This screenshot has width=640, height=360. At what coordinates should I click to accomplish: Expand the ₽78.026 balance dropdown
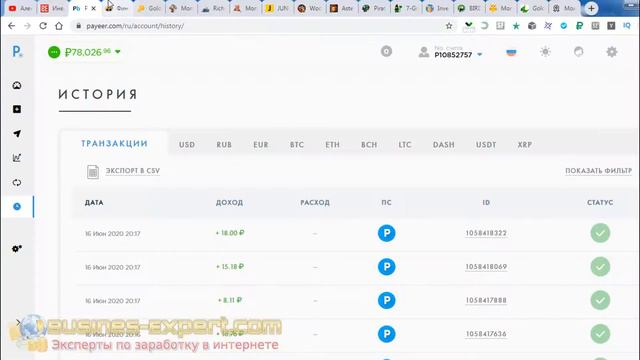click(118, 52)
